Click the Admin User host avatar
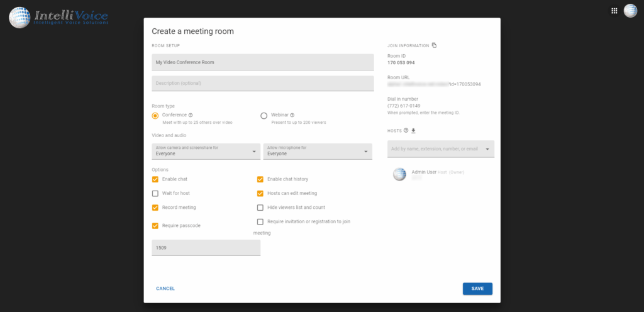The image size is (644, 312). click(399, 174)
